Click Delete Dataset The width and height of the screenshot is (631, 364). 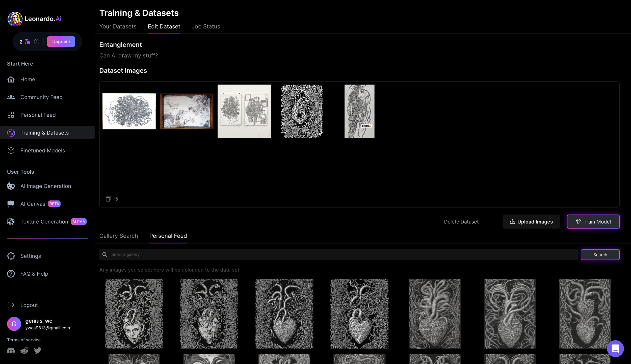[x=461, y=222]
